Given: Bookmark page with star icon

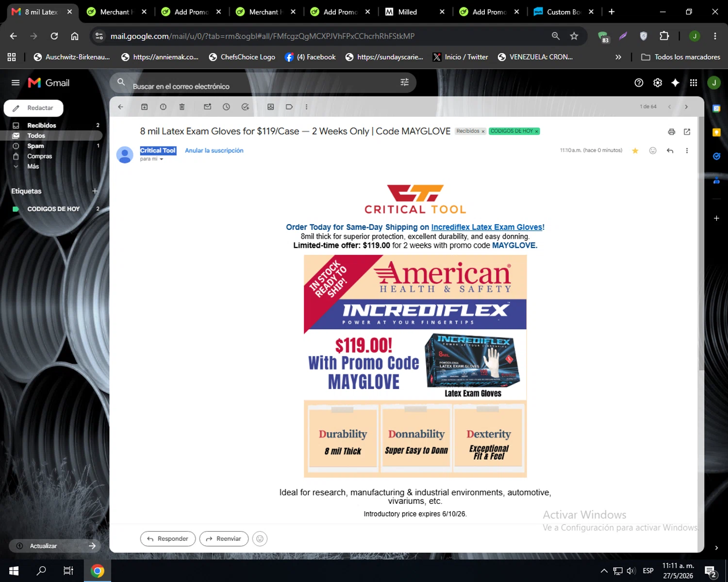Looking at the screenshot, I should point(574,36).
